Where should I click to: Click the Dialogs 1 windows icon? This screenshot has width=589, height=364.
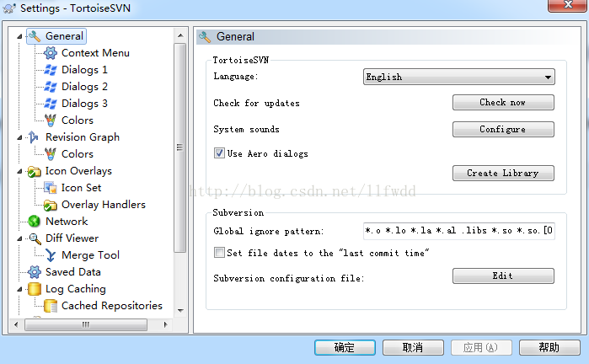pyautogui.click(x=51, y=70)
